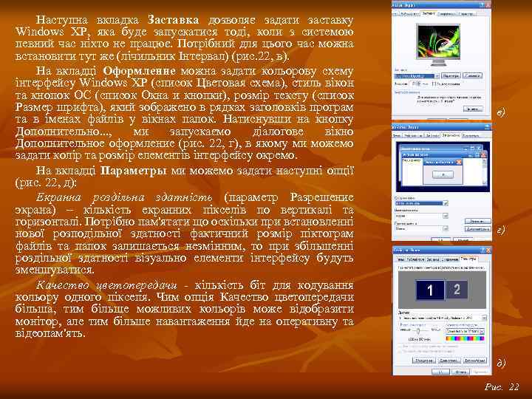Click the figure label г)

[501, 230]
